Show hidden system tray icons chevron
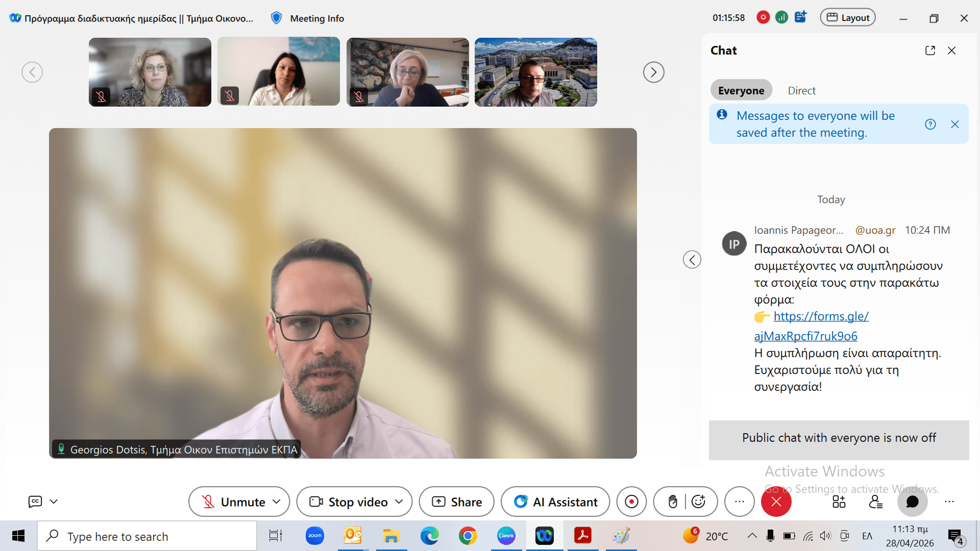The width and height of the screenshot is (980, 551). pos(752,536)
